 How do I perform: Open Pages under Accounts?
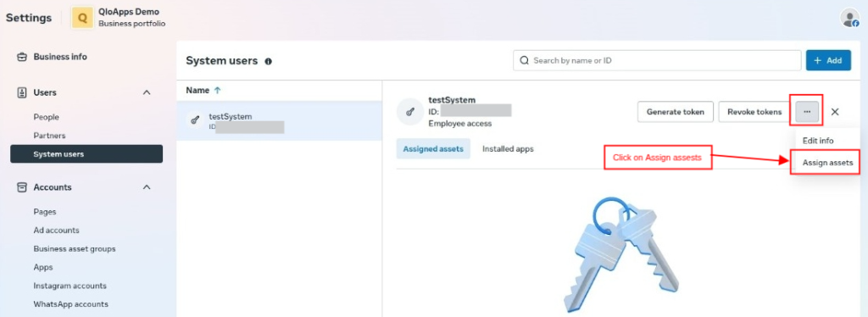click(45, 211)
